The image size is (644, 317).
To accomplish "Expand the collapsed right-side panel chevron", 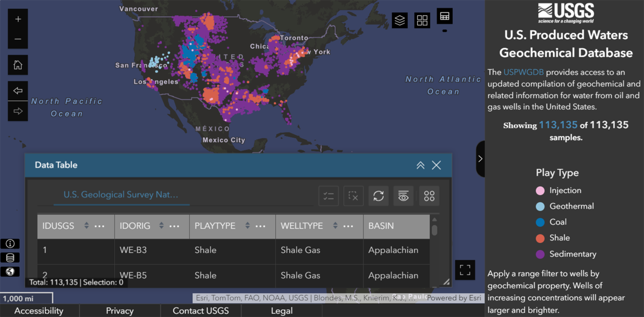I will click(x=479, y=158).
